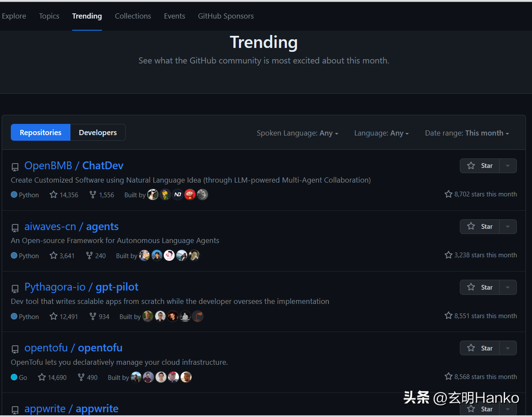Expand the list dropdown next to ChatDev's Star button
The width and height of the screenshot is (532, 417).
(x=508, y=166)
